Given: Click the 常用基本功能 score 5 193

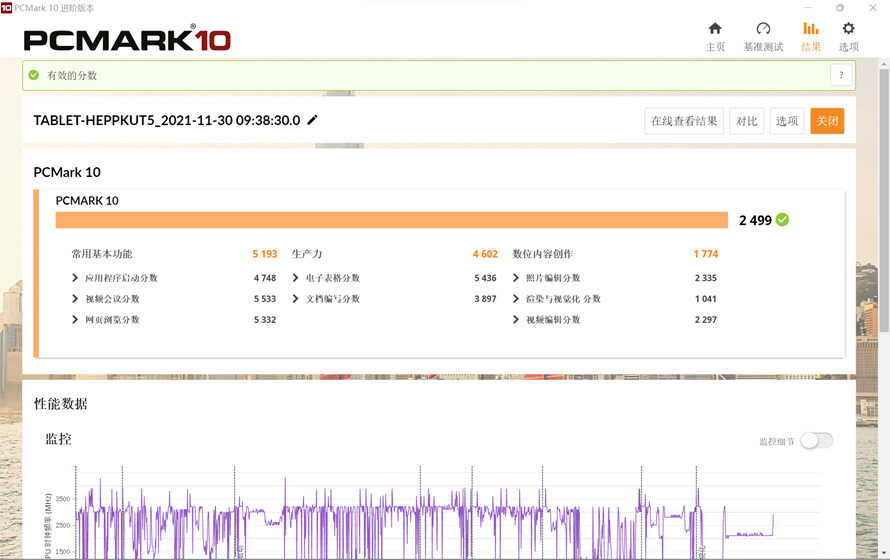Looking at the screenshot, I should tap(265, 254).
